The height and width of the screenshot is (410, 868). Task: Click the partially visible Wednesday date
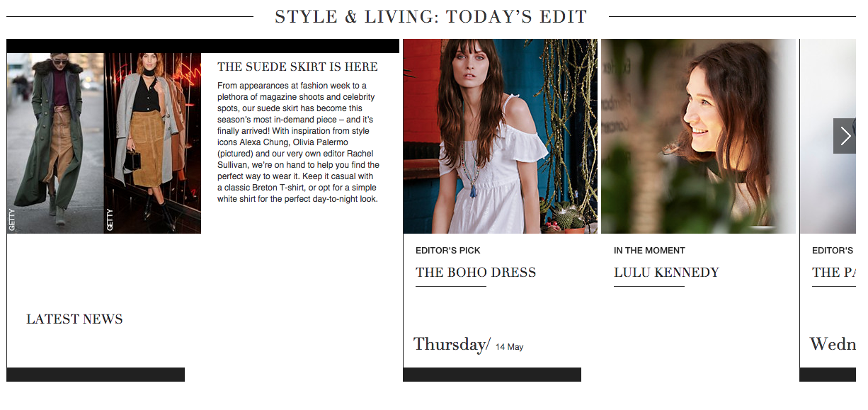[x=833, y=345]
